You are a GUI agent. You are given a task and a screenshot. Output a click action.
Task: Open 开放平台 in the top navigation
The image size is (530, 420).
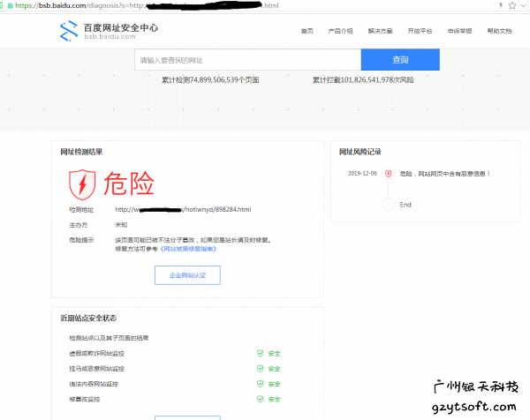[x=420, y=31]
